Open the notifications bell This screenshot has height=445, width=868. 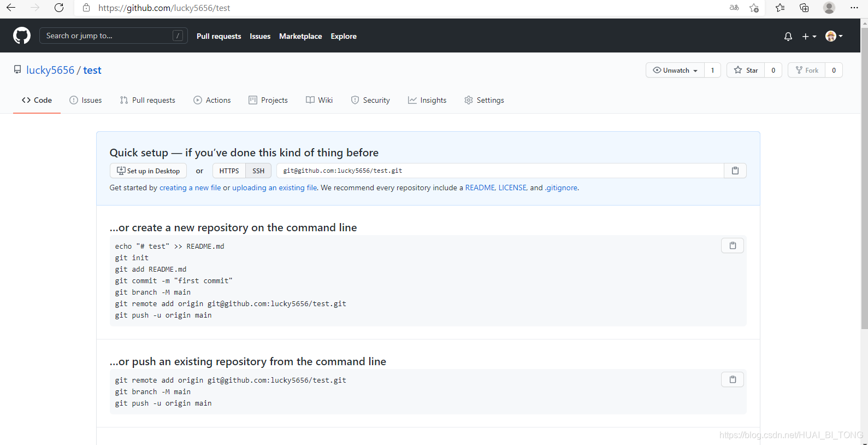(788, 37)
